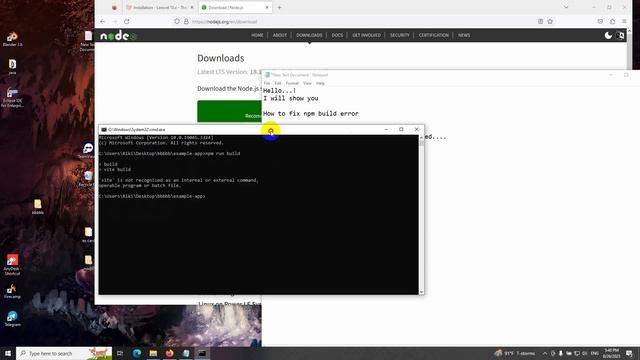Click the taskbar search box

tap(64, 353)
